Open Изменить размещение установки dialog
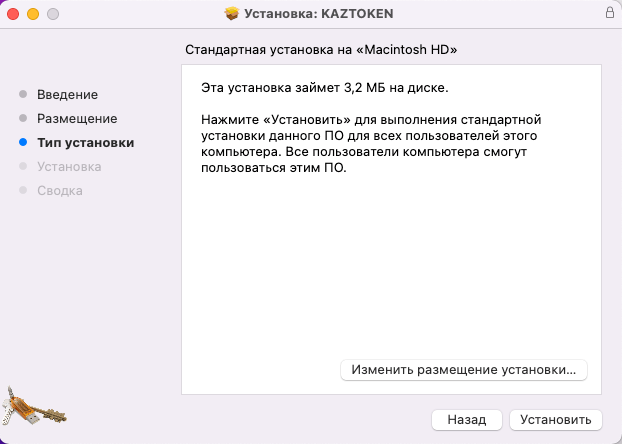The image size is (622, 444). click(x=464, y=370)
